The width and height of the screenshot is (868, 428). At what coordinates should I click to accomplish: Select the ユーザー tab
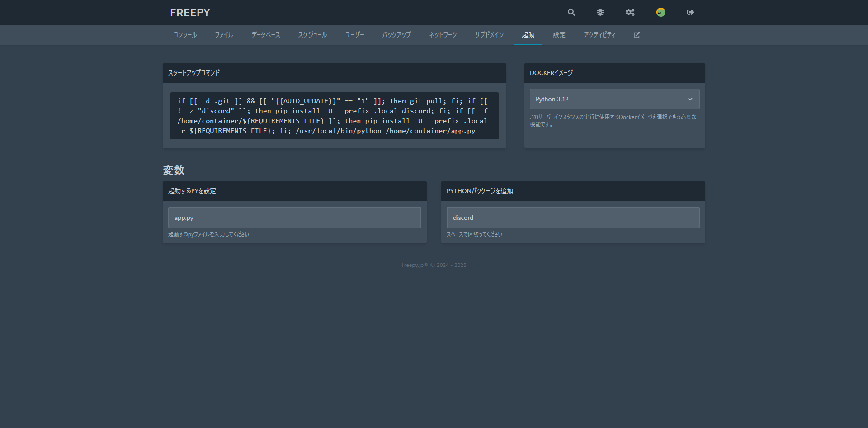click(354, 35)
